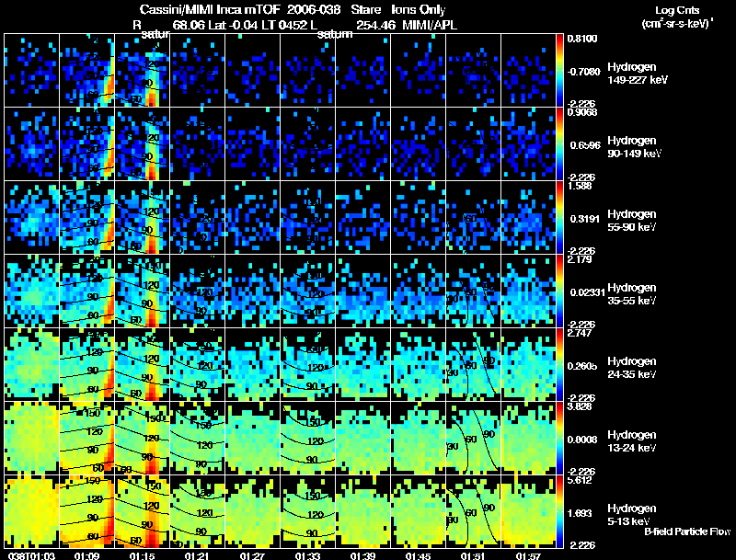
Task: Click the '01:57' time axis label
Action: click(x=528, y=556)
